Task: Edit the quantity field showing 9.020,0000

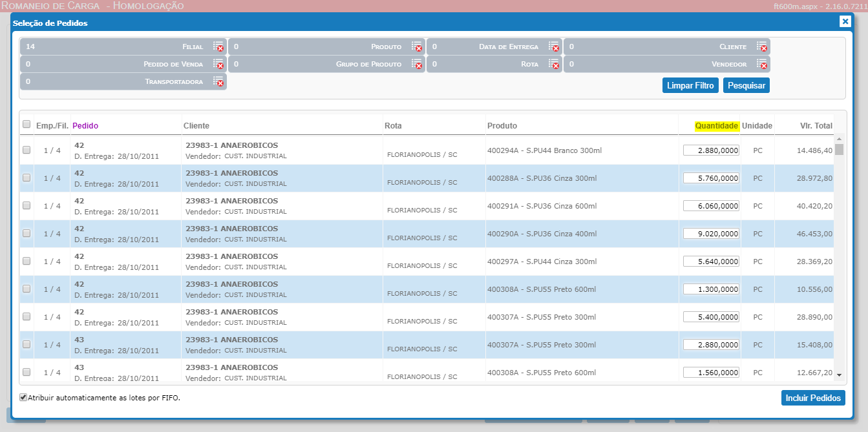Action: (x=711, y=234)
